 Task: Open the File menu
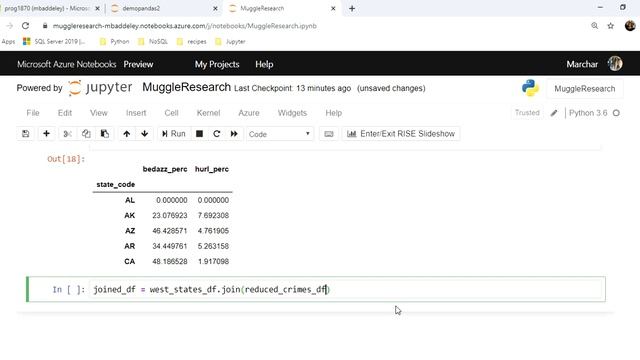33,113
